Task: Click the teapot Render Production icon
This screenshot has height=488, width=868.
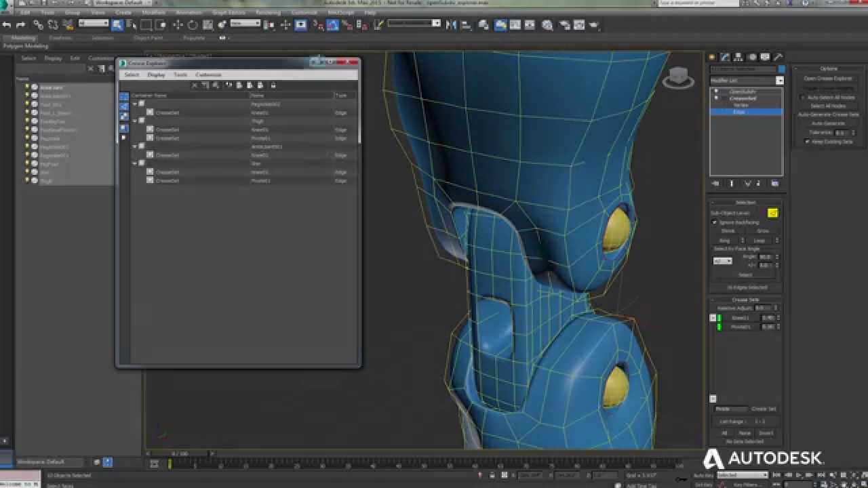Action: point(595,24)
